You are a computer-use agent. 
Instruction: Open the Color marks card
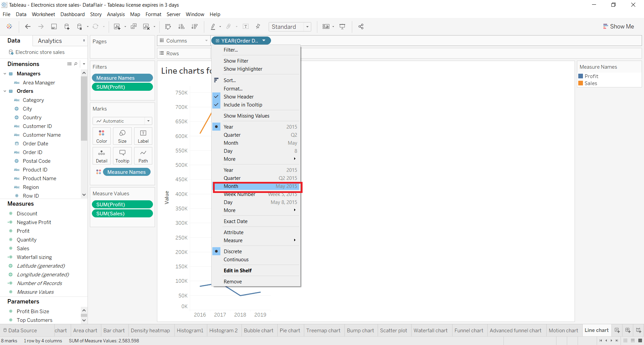click(102, 136)
